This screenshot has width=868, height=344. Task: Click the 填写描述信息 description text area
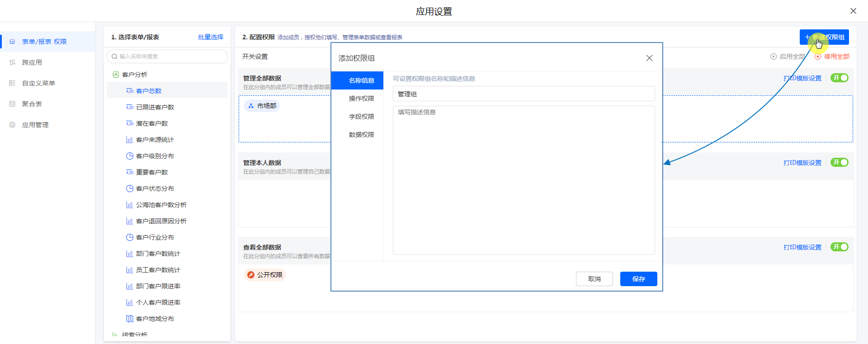pyautogui.click(x=524, y=180)
